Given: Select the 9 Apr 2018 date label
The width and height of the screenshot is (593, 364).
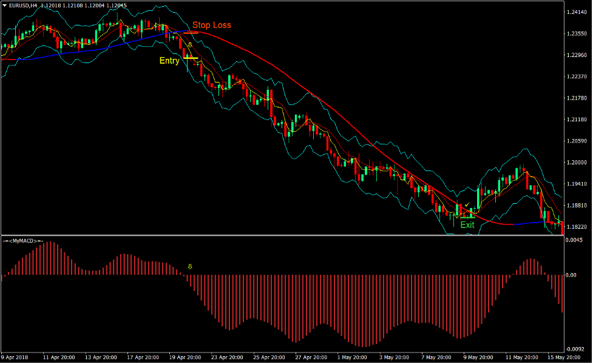Looking at the screenshot, I should tap(15, 357).
